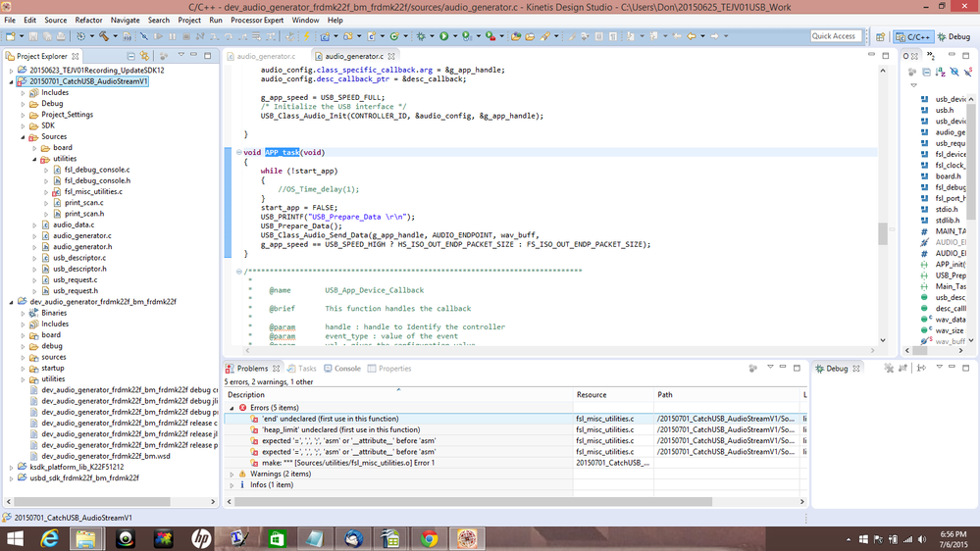Open Google Chrome from the taskbar
Screen dimensions: 980x551
(429, 538)
